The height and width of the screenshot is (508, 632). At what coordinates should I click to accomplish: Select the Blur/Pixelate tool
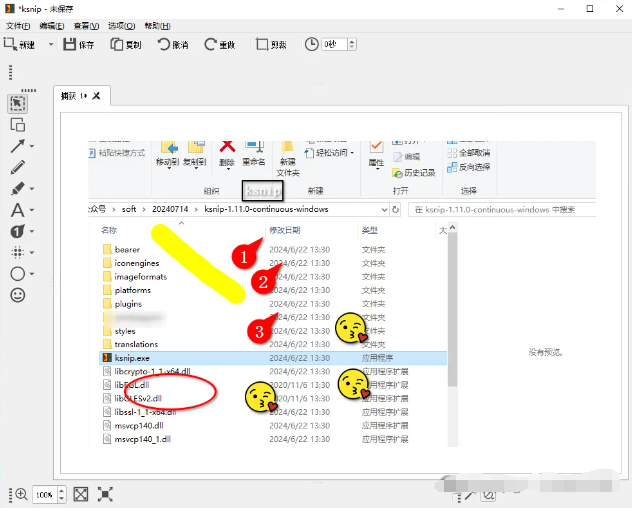17,252
